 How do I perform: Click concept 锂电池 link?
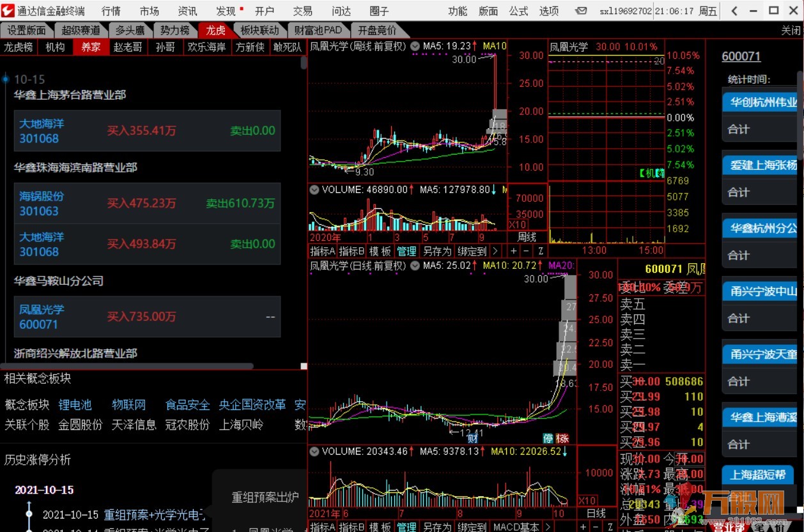(75, 405)
